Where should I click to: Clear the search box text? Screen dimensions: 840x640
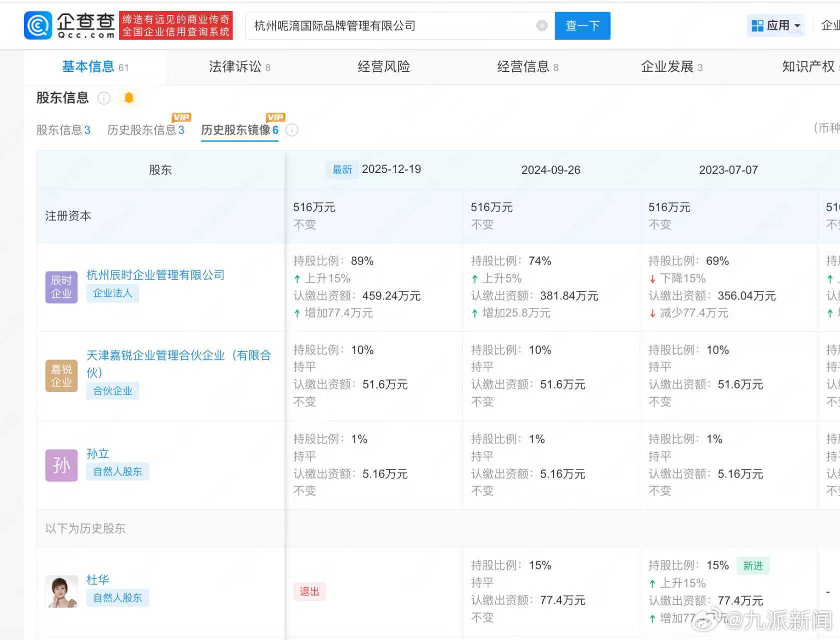[542, 26]
